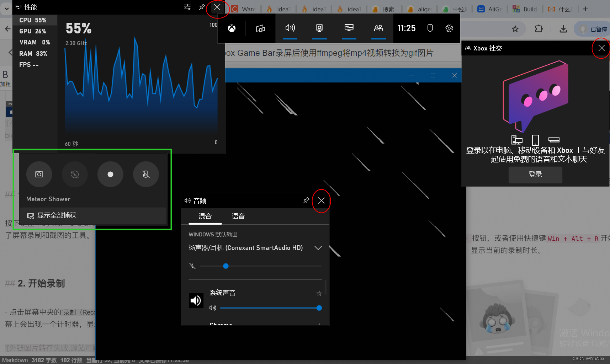This screenshot has width=610, height=364.
Task: Adjust the System Sounds volume slider
Action: coord(271,308)
